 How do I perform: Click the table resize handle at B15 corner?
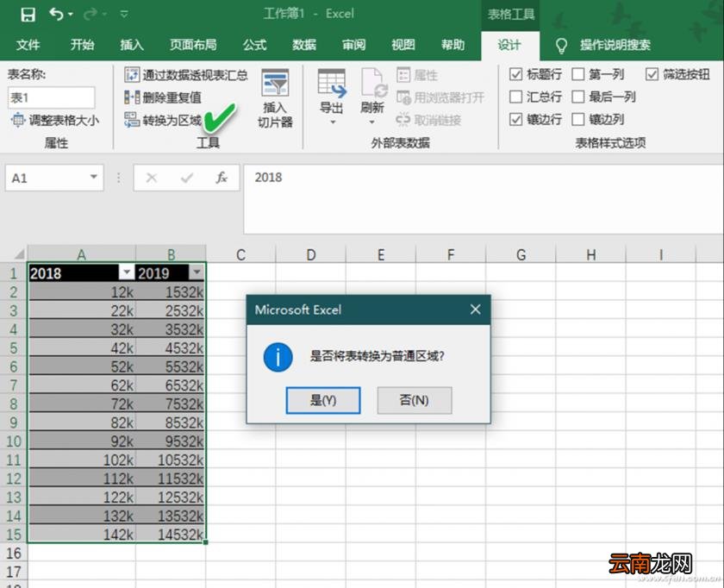tap(205, 542)
